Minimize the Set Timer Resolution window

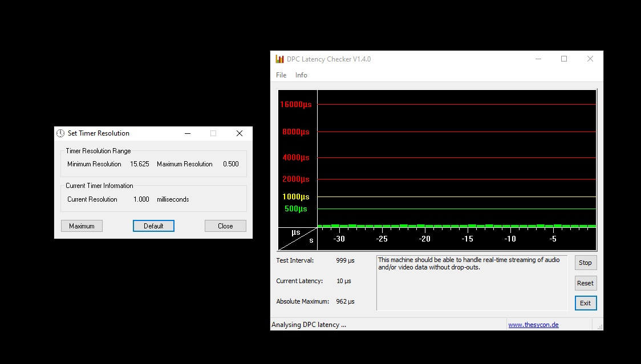(x=187, y=133)
